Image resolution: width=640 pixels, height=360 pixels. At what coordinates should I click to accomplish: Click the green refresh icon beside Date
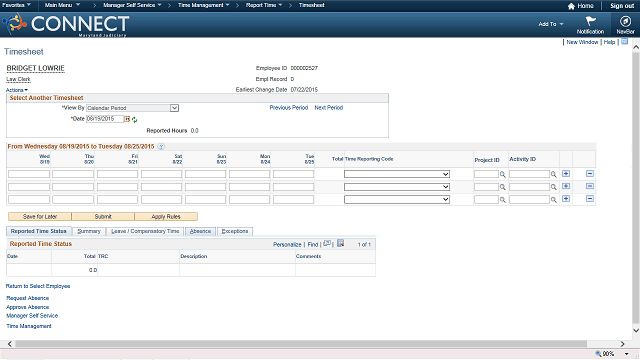[x=134, y=120]
